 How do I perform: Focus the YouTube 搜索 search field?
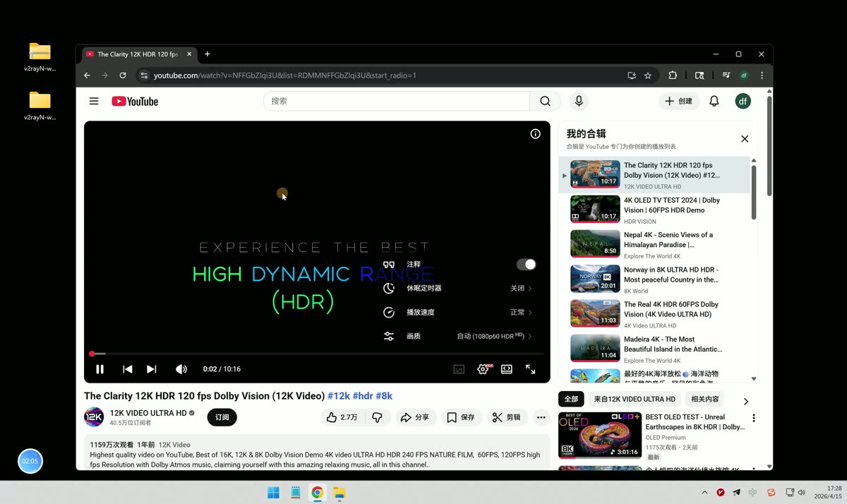[x=397, y=101]
